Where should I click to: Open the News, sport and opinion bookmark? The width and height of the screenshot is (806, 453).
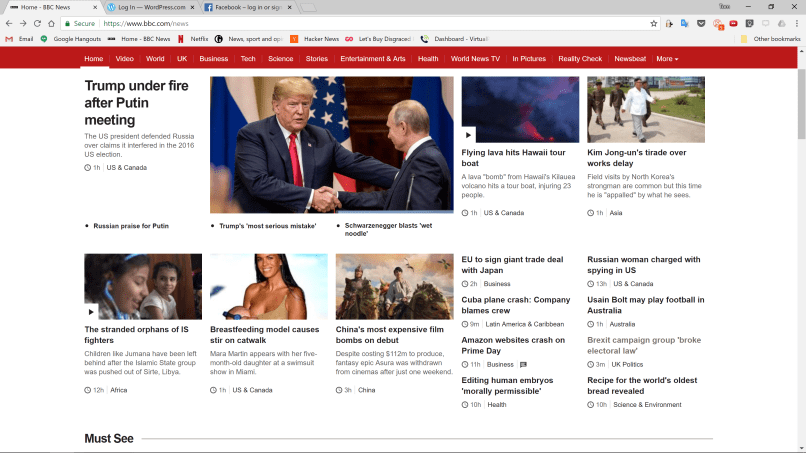tap(249, 39)
